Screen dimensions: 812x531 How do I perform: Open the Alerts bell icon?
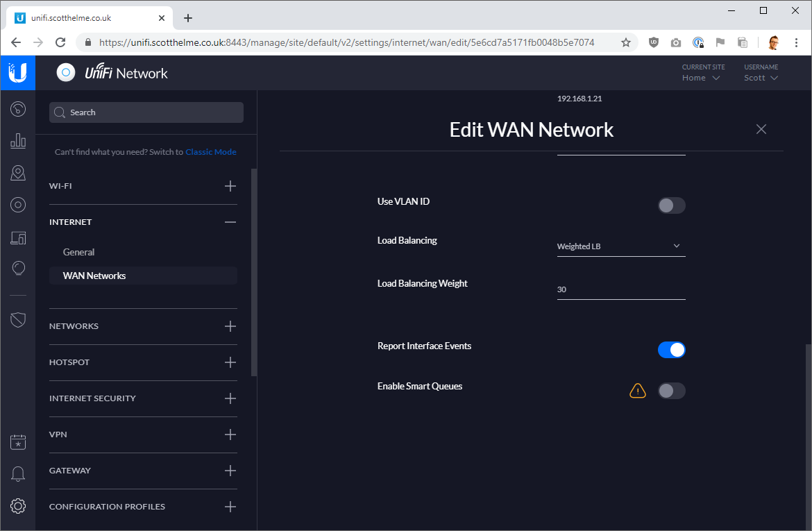(x=18, y=474)
